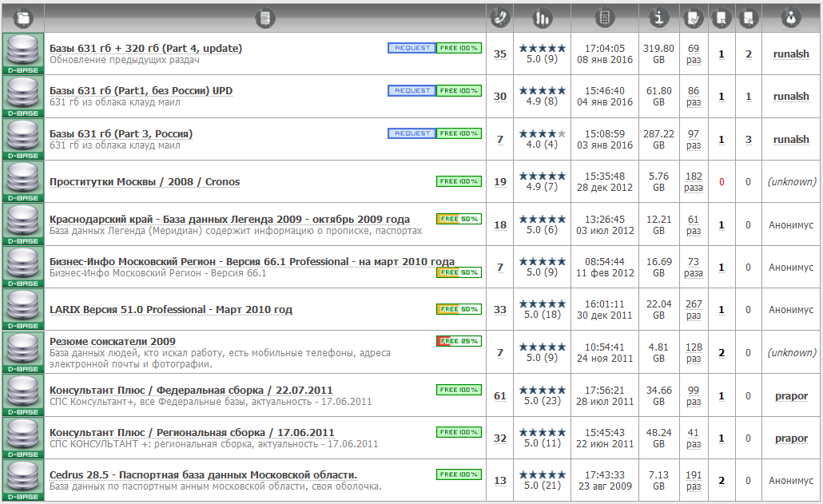Screen dimensions: 823x504
Task: Open Проститутки Москвы / 2008 / Cronos torrent
Action: 145,181
